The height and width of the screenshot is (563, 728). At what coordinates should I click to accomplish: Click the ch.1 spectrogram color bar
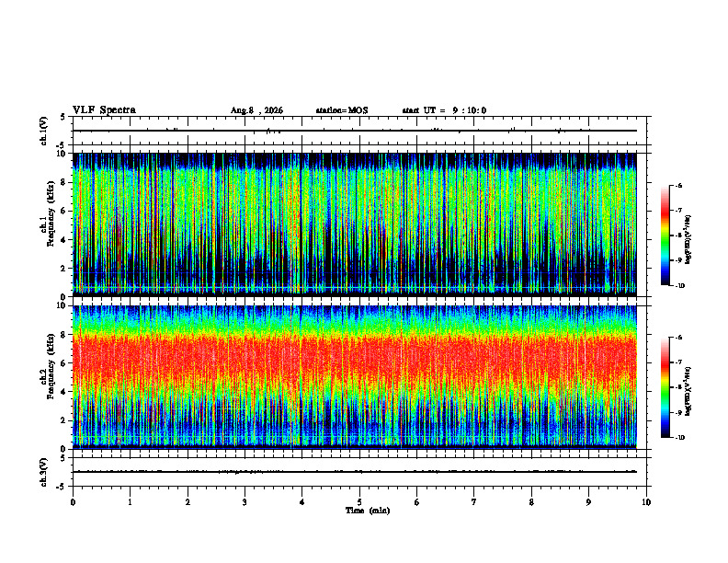pos(665,236)
